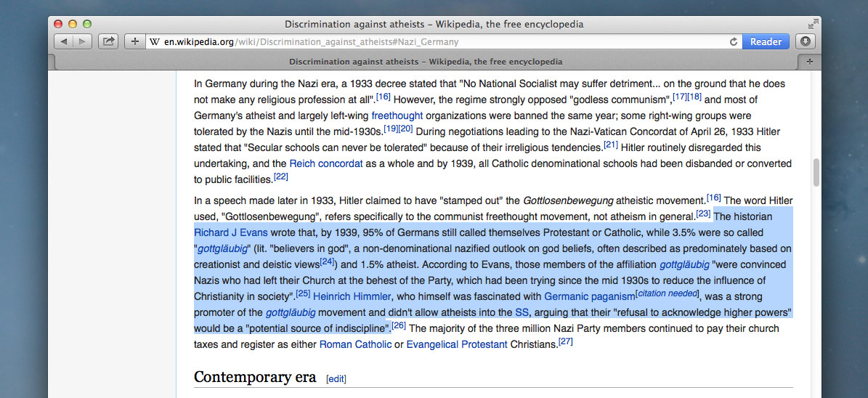Click the URL address field
The image size is (868, 398).
pos(436,42)
